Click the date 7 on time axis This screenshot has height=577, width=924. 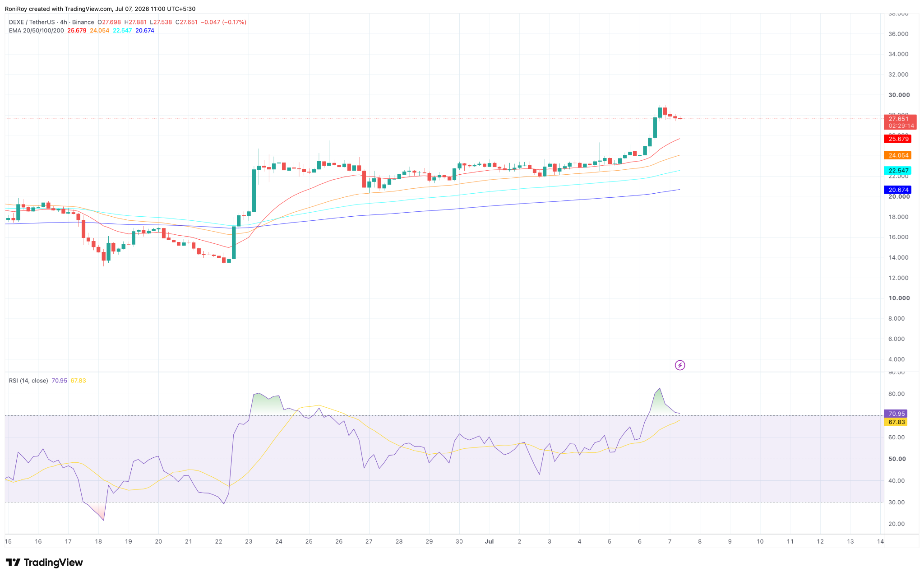(x=670, y=541)
